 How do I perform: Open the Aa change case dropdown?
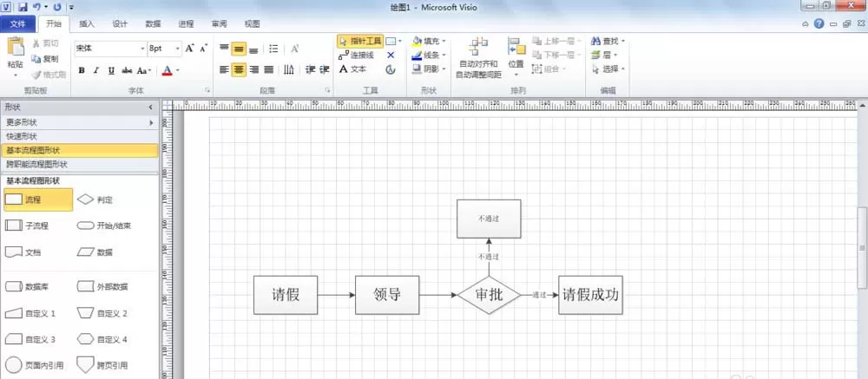click(x=144, y=70)
